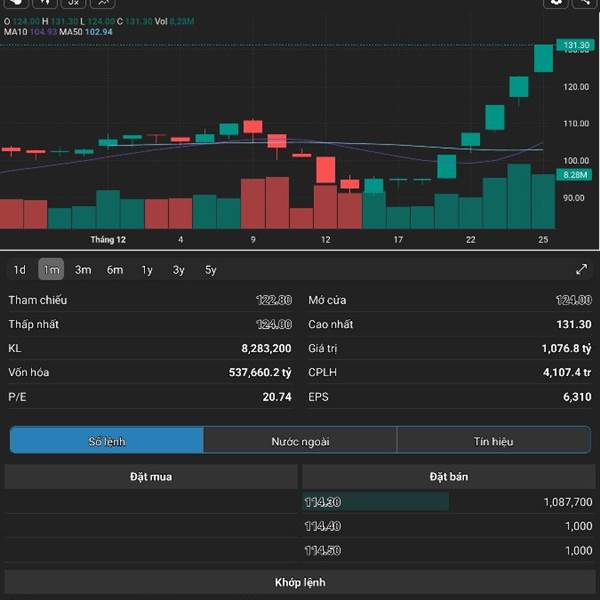Click the Khớp lệnh section header

click(300, 582)
